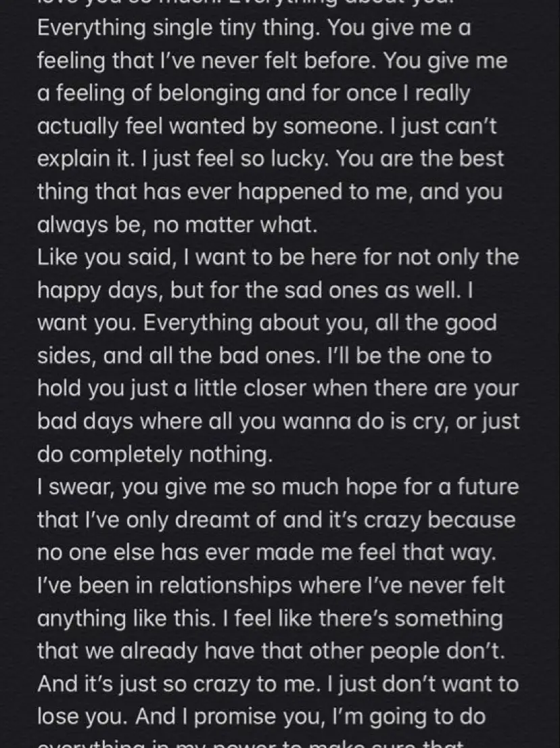Click the words "explain it"
The height and width of the screenshot is (748, 560).
[83, 160]
